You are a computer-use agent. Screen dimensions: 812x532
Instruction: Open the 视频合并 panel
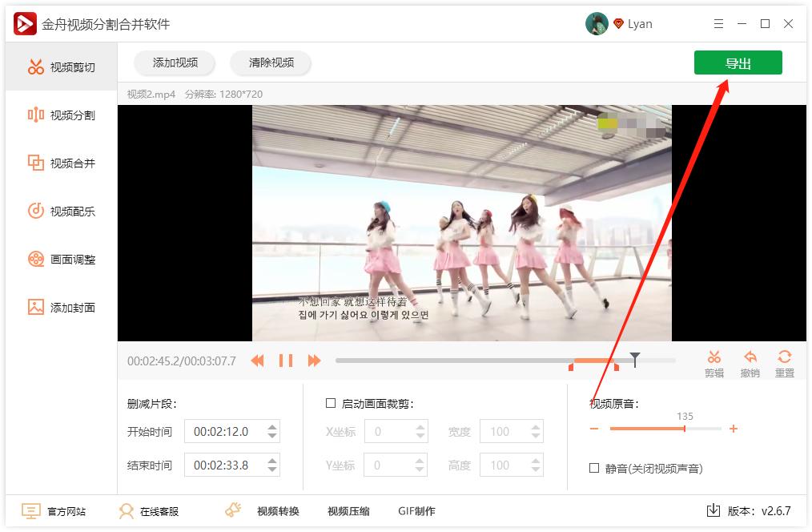click(x=59, y=163)
